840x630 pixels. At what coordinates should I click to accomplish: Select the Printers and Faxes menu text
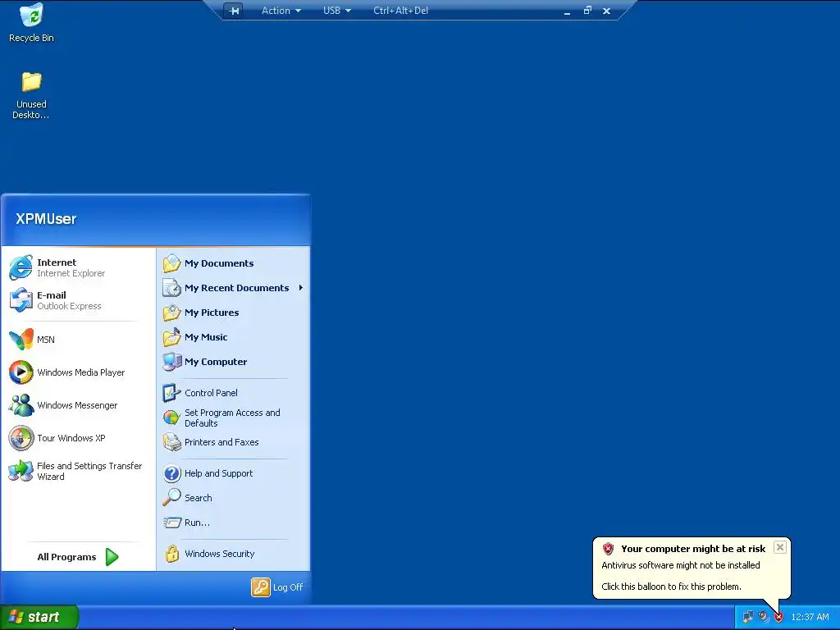[221, 442]
